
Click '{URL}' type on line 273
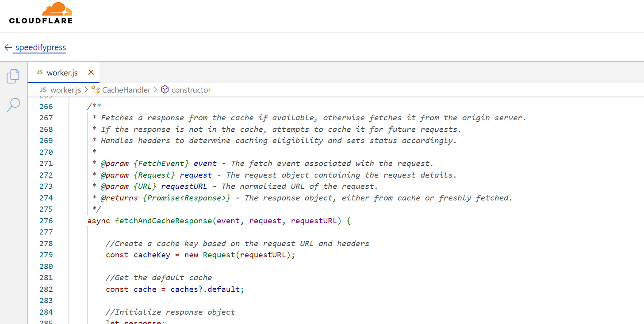145,187
